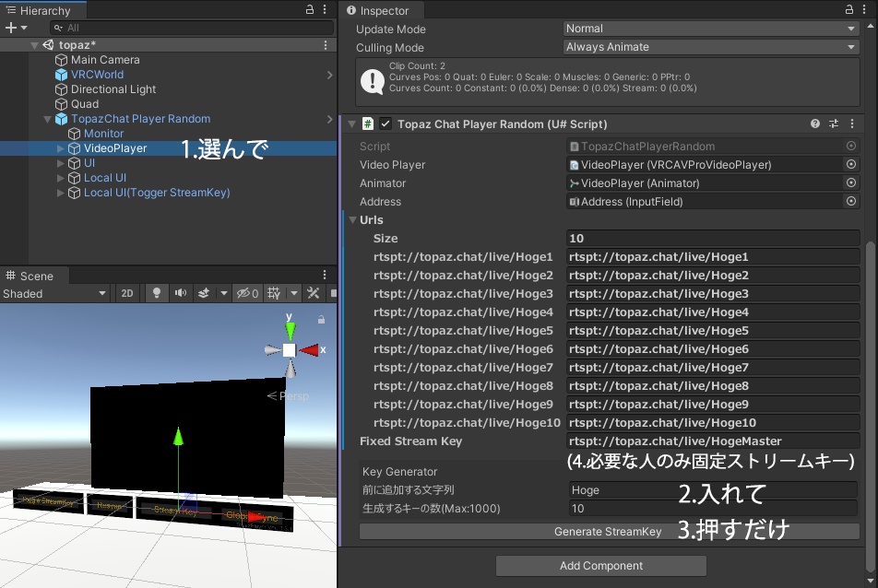
Task: Toggle scene lighting bulb icon
Action: point(157,293)
